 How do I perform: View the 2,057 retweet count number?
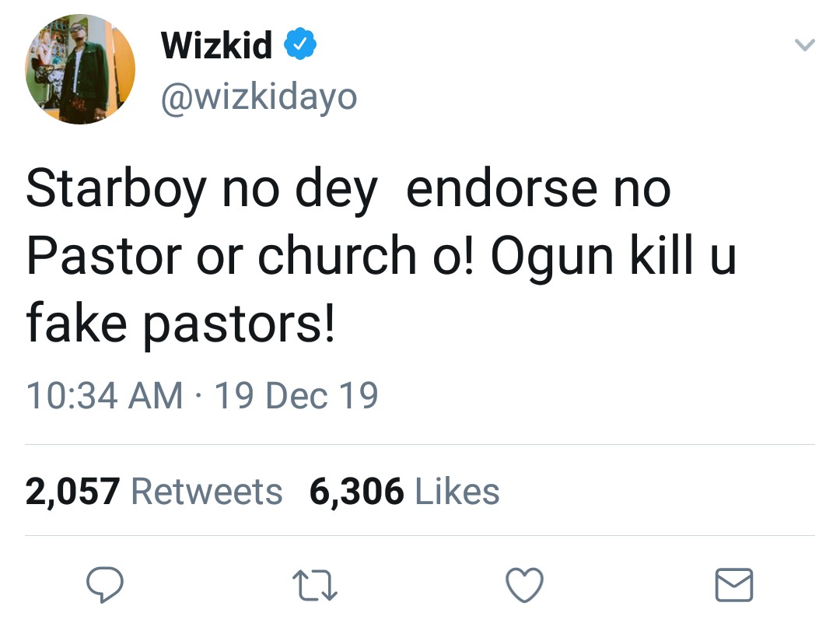(x=72, y=492)
